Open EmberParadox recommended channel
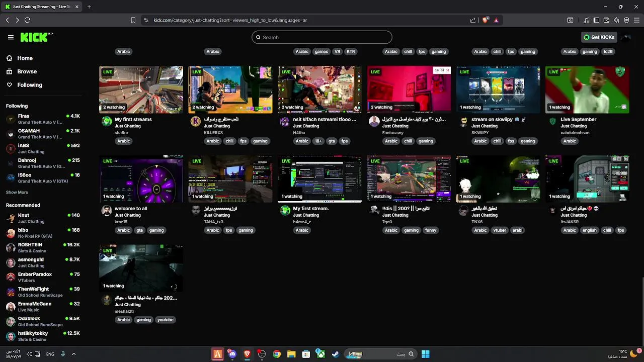Viewport: 644px width, 362px height. point(43,277)
